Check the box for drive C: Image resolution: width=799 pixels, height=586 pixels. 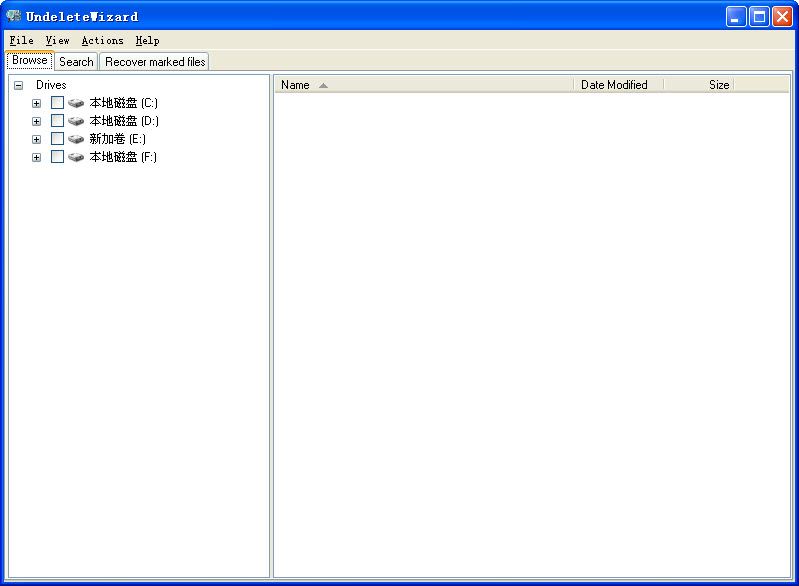(x=57, y=103)
